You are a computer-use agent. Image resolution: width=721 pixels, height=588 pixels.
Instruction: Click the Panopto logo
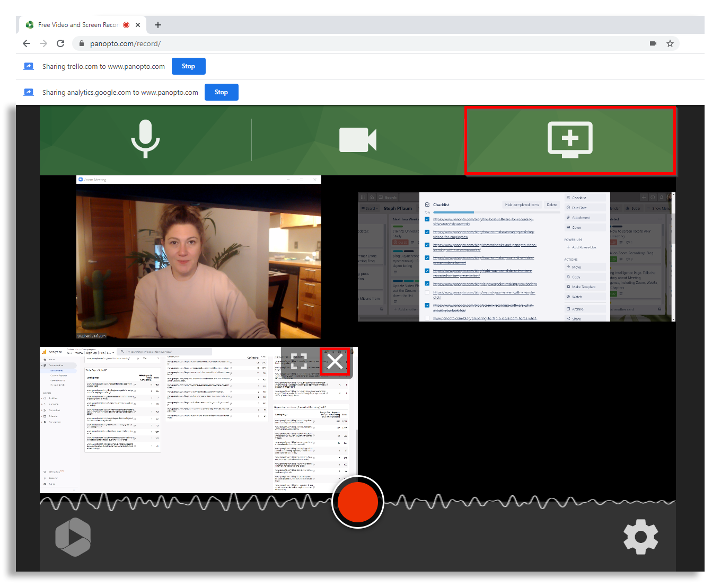click(73, 537)
